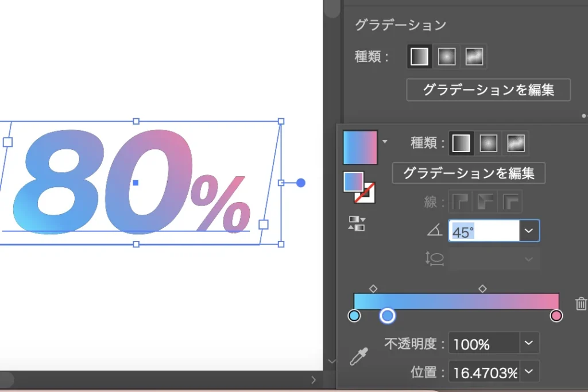Click the reverse gradient icon

tap(357, 224)
